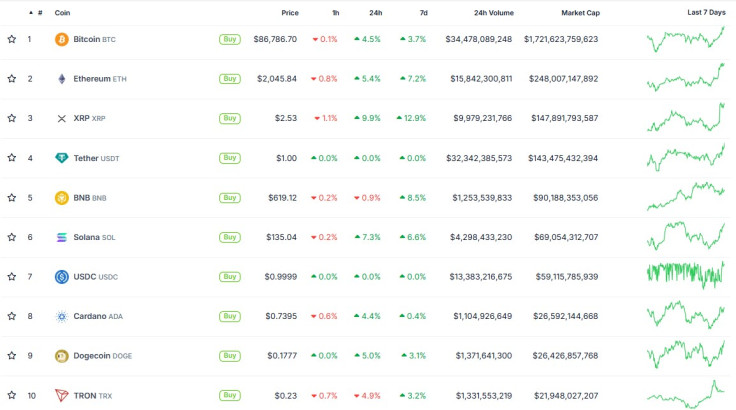
Task: Open the XRP 7-day sparkline chart
Action: (x=686, y=117)
